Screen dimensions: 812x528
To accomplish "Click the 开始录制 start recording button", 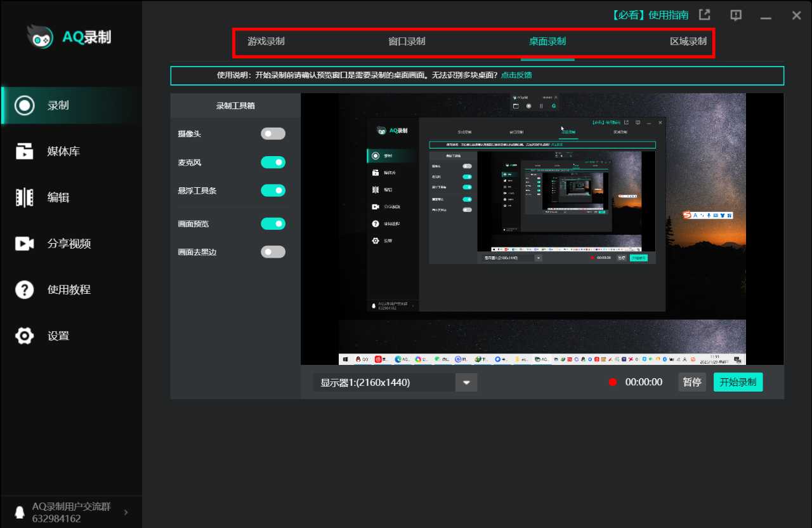I will tap(738, 382).
